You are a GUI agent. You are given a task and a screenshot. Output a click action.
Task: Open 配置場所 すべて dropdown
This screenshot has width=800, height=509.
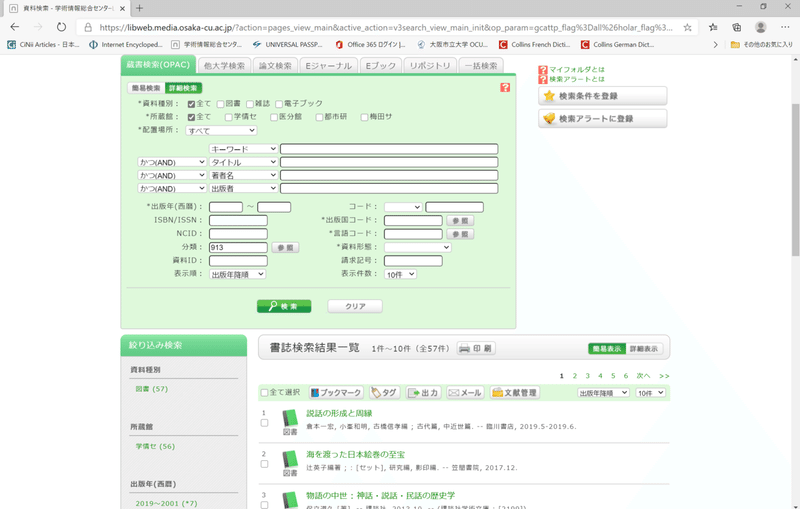point(221,131)
